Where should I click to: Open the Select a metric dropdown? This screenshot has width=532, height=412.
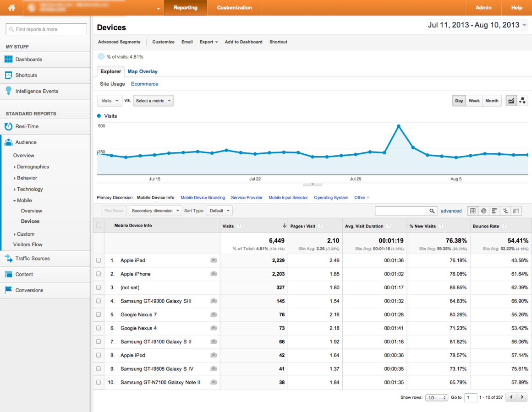(x=153, y=101)
